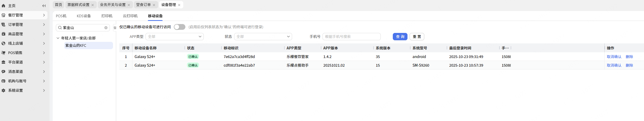The image size is (644, 121).
Task: Click the 系统设置 gear icon
Action: tap(3, 90)
